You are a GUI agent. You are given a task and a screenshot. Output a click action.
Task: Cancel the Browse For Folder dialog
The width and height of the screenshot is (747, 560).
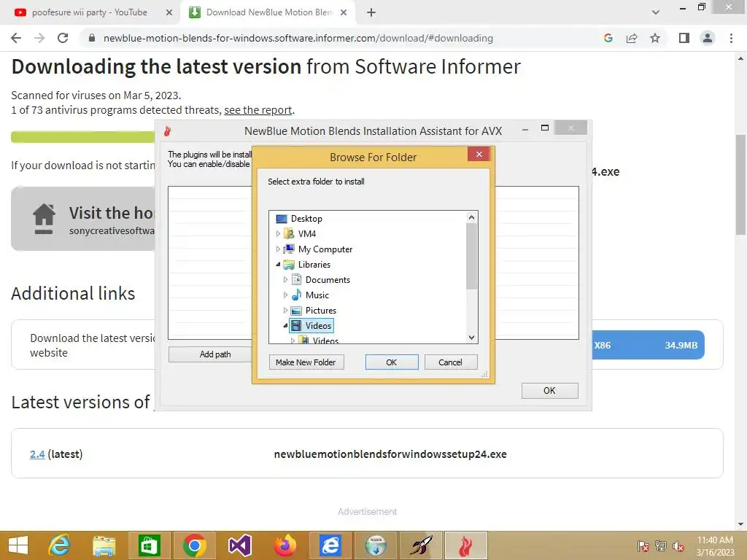click(450, 362)
